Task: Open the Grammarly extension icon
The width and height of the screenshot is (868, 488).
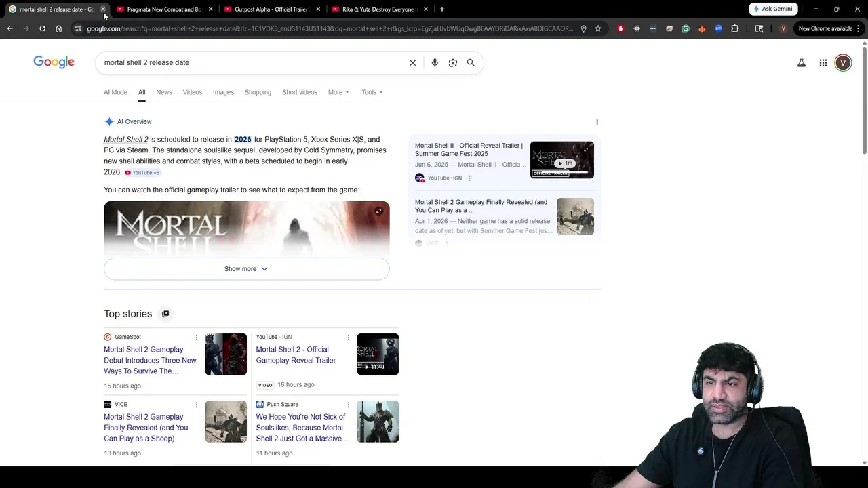Action: click(x=686, y=28)
